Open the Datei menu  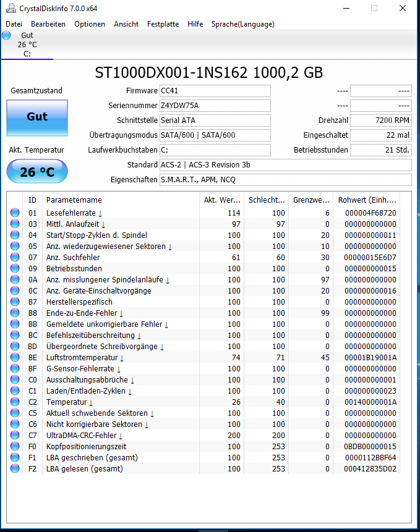pyautogui.click(x=14, y=24)
